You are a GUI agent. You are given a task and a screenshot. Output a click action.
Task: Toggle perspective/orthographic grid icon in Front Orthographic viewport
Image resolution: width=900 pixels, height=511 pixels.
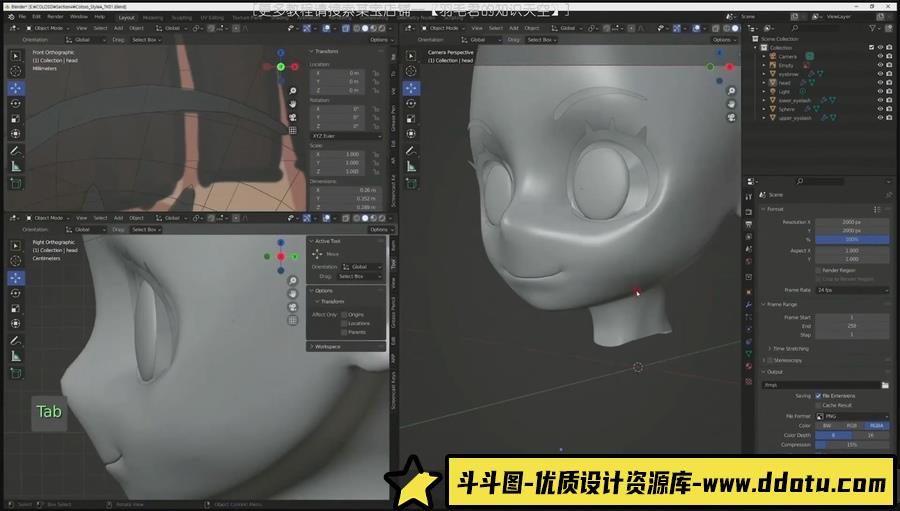point(293,130)
